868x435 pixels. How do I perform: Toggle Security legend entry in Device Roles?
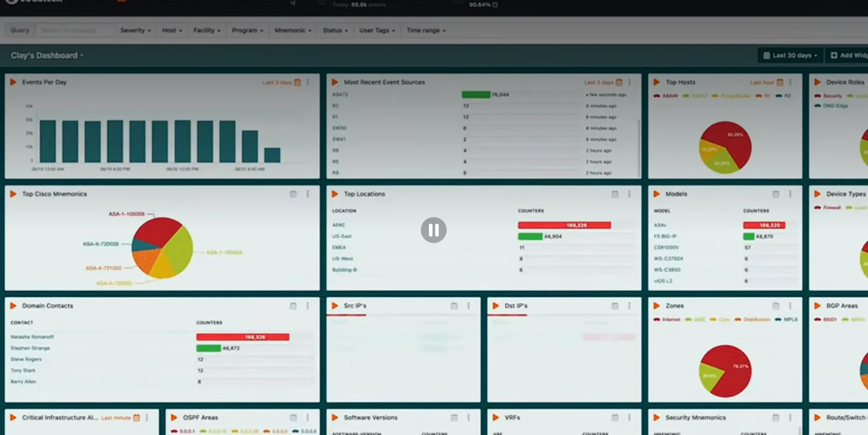coord(828,96)
